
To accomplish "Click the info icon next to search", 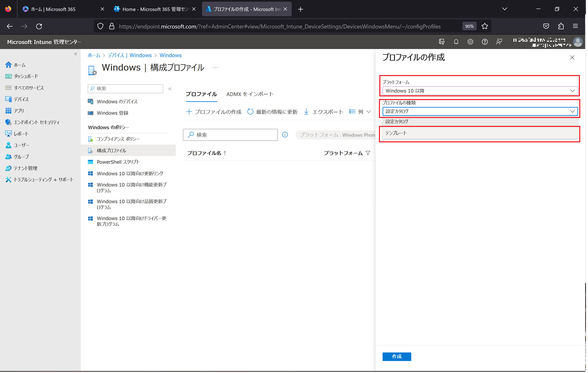I will pyautogui.click(x=285, y=135).
